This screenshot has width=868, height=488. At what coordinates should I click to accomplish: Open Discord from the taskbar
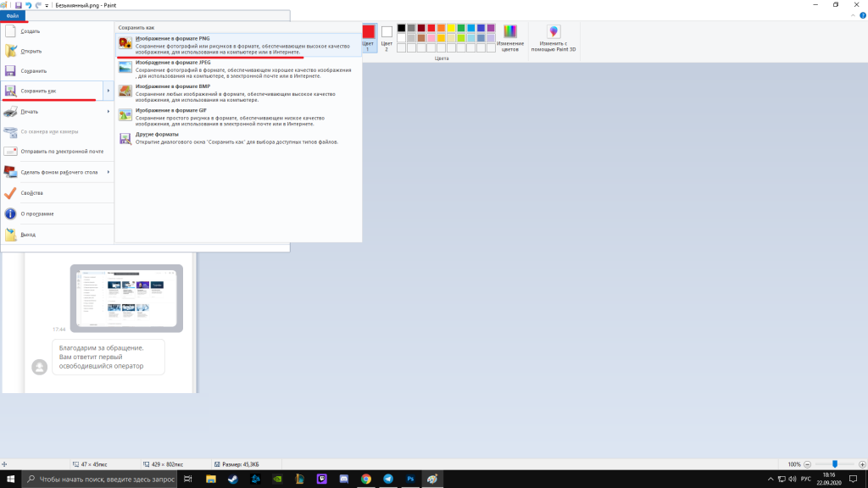tap(344, 480)
